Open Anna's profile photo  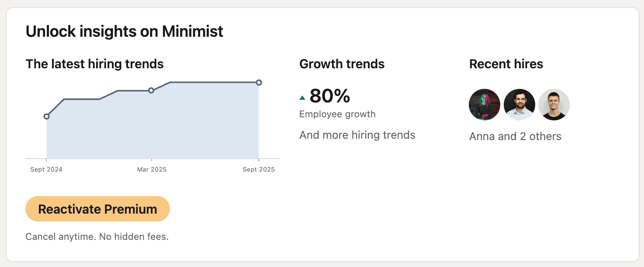484,104
